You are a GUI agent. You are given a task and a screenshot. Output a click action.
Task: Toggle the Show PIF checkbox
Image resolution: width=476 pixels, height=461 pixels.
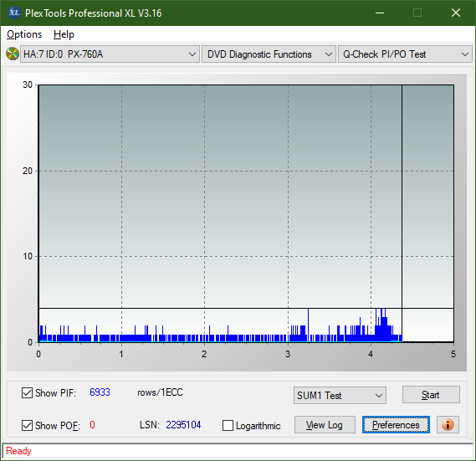27,392
